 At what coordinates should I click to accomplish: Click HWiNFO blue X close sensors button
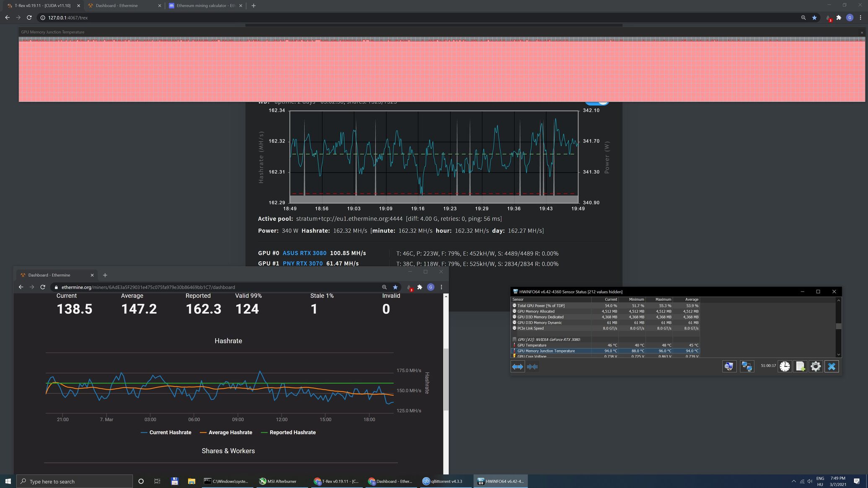(832, 367)
